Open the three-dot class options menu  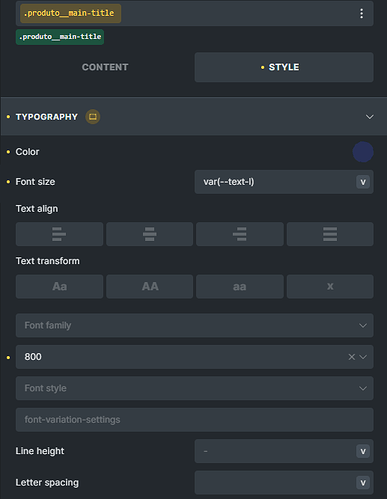tap(361, 13)
